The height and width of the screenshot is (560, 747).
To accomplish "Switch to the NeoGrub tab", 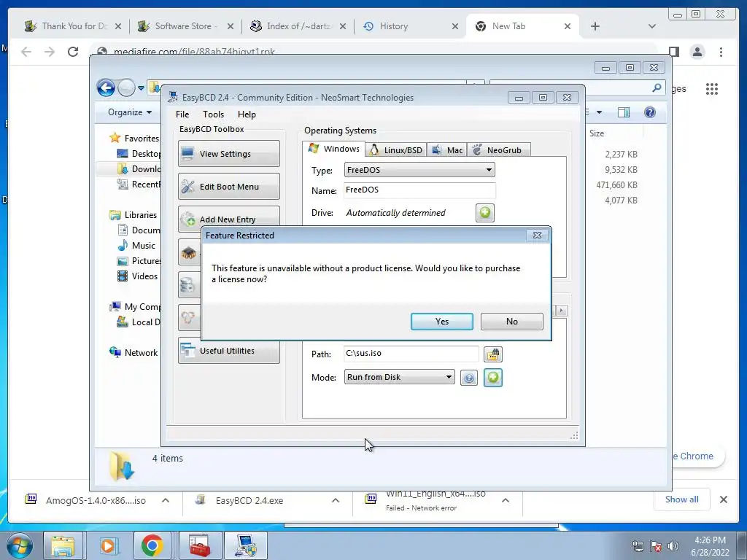I will point(498,150).
